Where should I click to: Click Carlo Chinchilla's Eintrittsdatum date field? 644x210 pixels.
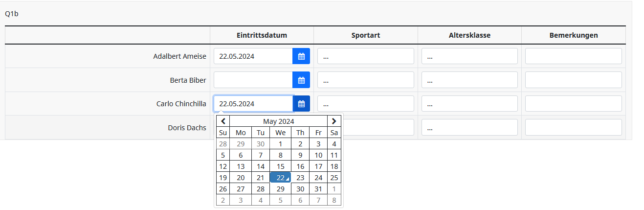tap(253, 104)
